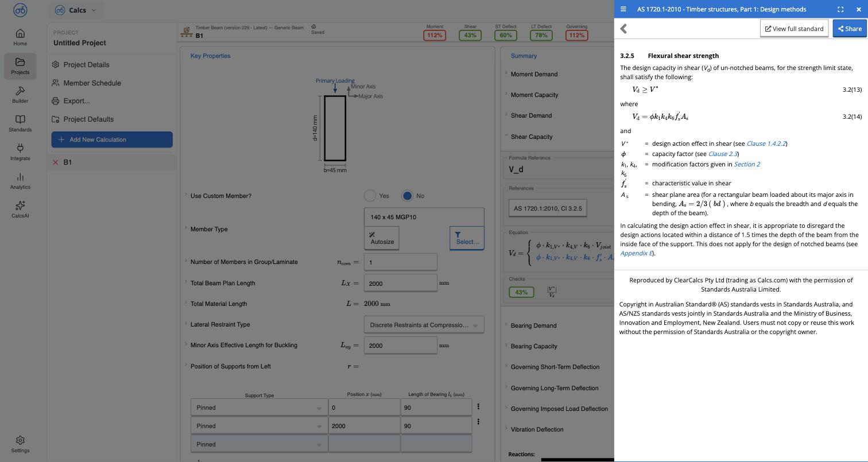The height and width of the screenshot is (462, 868).
Task: Edit Minor Axis Effective Length field
Action: (400, 345)
